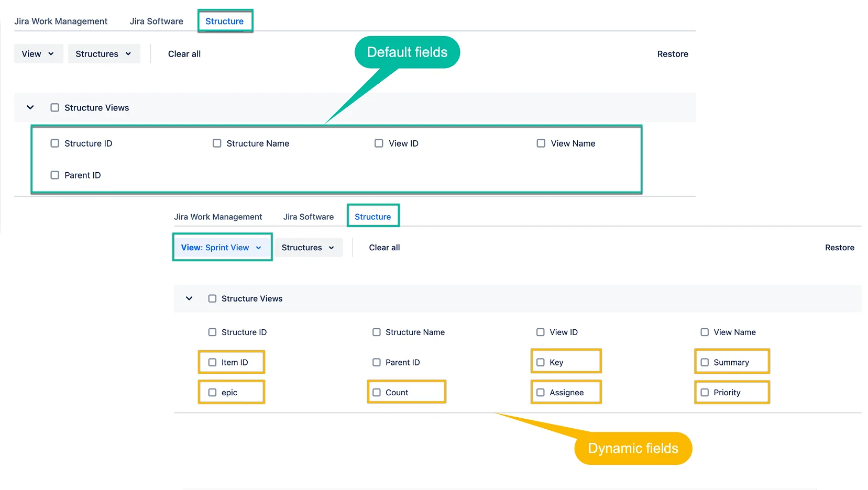Expand the Structures dropdown in lower panel

click(308, 248)
